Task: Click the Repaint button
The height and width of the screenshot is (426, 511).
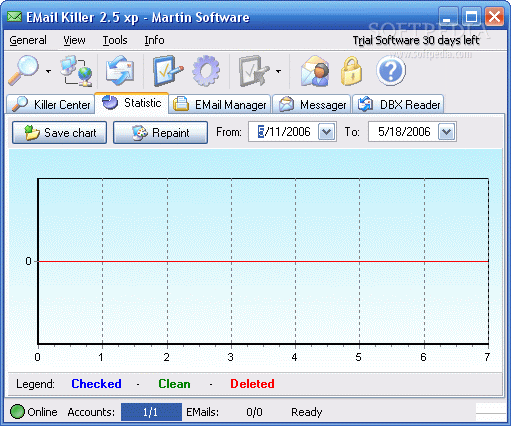Action: (x=160, y=133)
